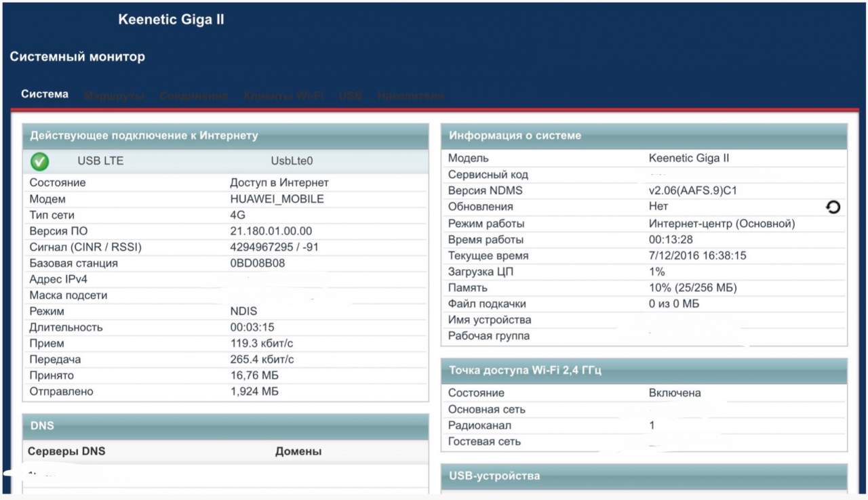Click the Версия NDMS label

(486, 191)
